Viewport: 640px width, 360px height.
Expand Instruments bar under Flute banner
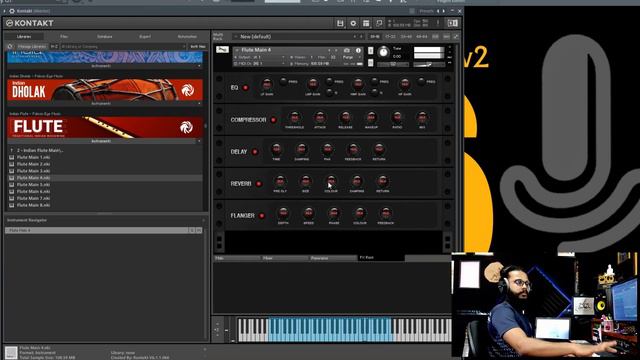(105, 141)
